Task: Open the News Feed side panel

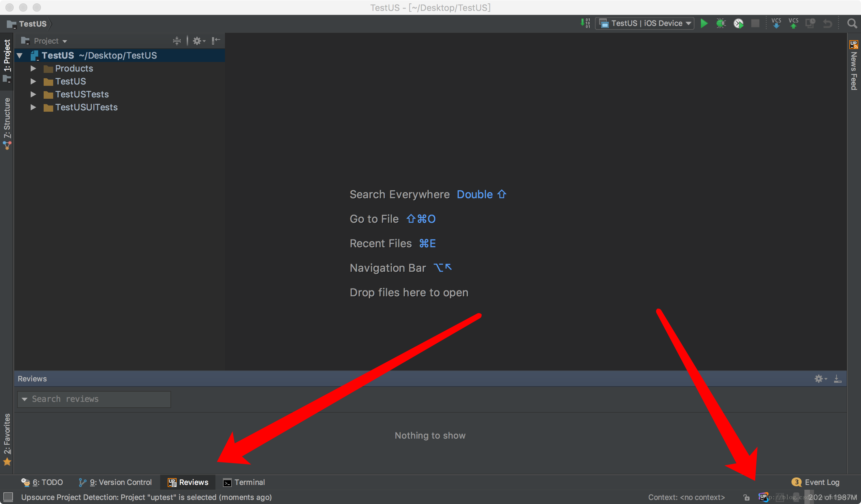Action: coord(854,65)
